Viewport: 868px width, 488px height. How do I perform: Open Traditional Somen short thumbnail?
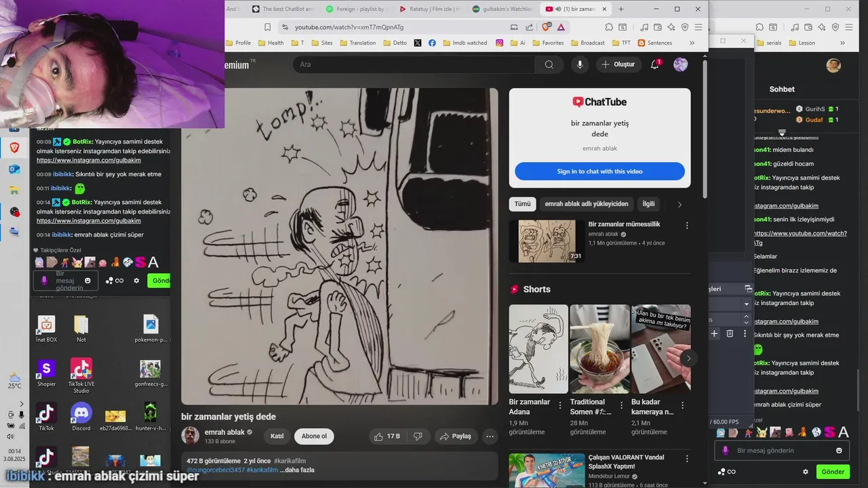coord(599,349)
